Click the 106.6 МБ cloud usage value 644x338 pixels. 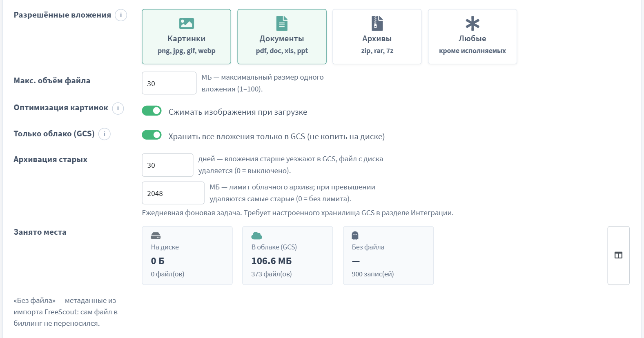[x=272, y=261]
